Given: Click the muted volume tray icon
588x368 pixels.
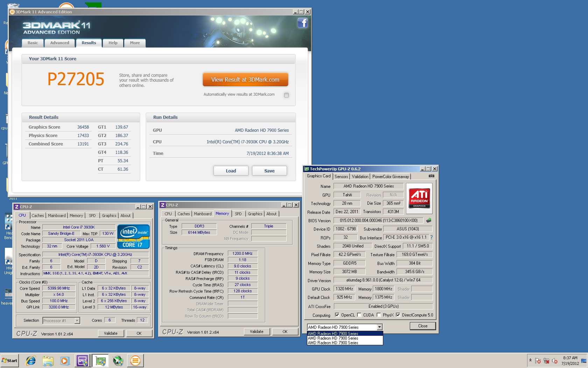Looking at the screenshot, I should pos(555,361).
